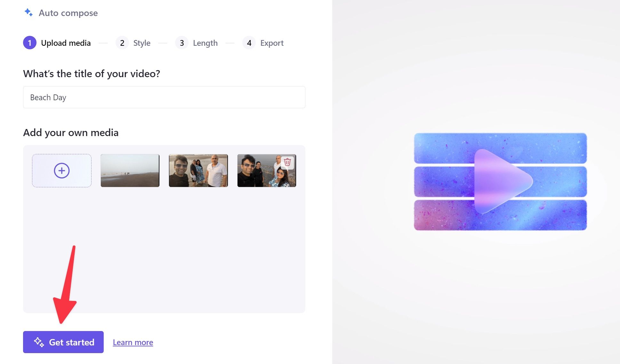Click the plus icon to add media
The image size is (620, 364).
coord(61,171)
